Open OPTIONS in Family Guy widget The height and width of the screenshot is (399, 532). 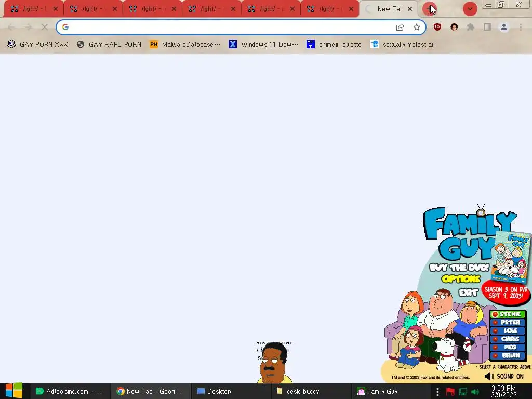pyautogui.click(x=461, y=279)
